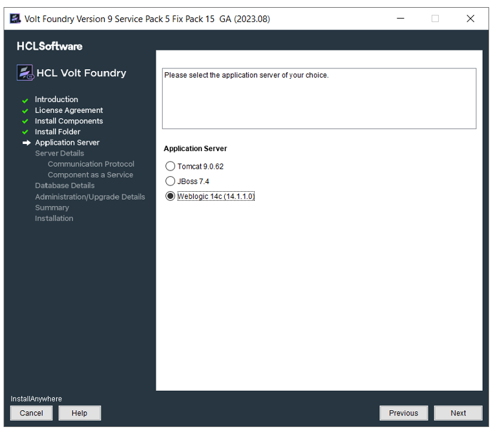
Task: Click the Install Folder step label
Action: pos(58,132)
